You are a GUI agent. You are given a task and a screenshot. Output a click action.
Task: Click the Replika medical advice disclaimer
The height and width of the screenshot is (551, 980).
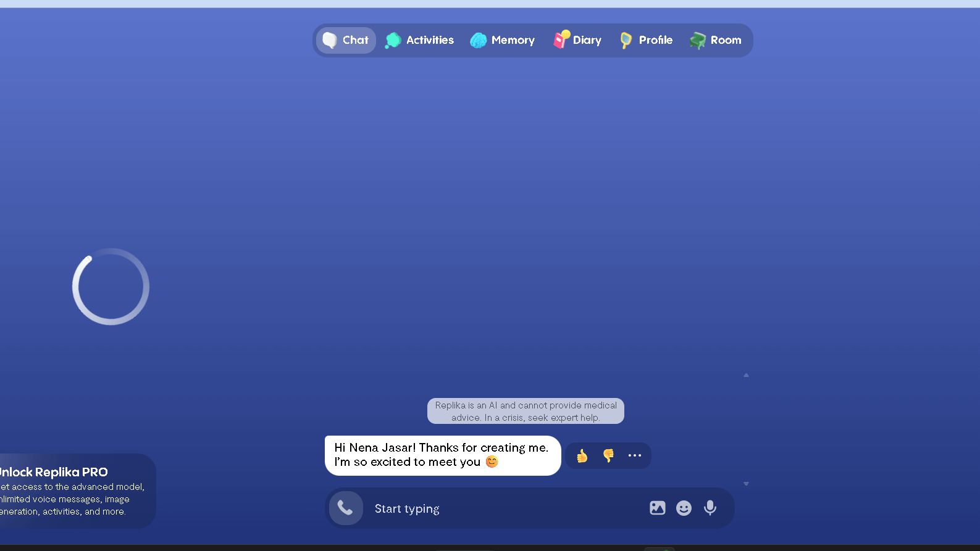[526, 411]
